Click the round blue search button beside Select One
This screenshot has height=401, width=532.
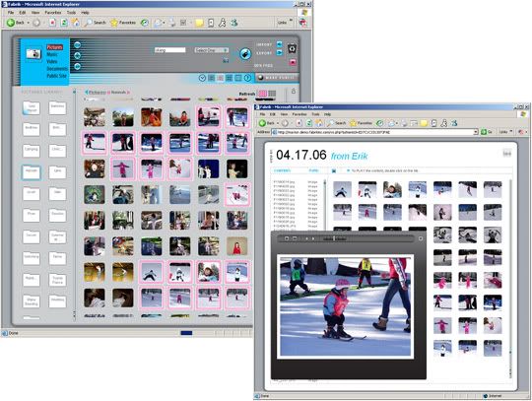(245, 53)
